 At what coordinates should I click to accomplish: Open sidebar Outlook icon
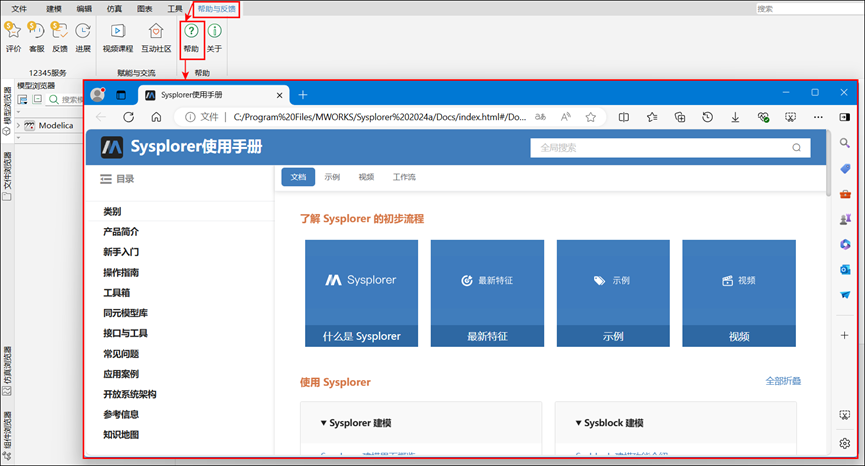pyautogui.click(x=845, y=270)
